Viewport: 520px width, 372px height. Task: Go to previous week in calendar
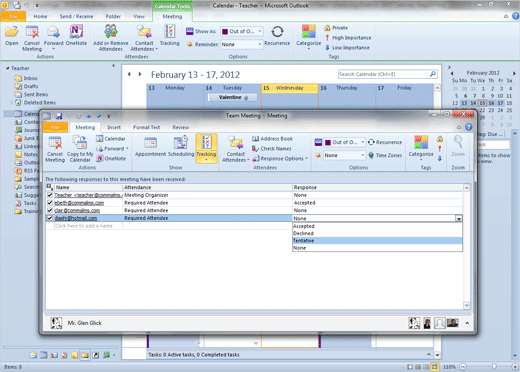pyautogui.click(x=129, y=74)
